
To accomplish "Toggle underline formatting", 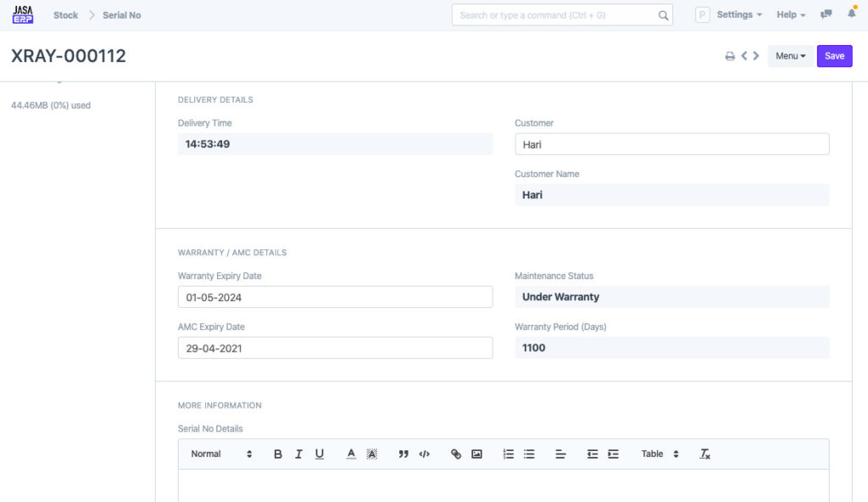I will (320, 455).
